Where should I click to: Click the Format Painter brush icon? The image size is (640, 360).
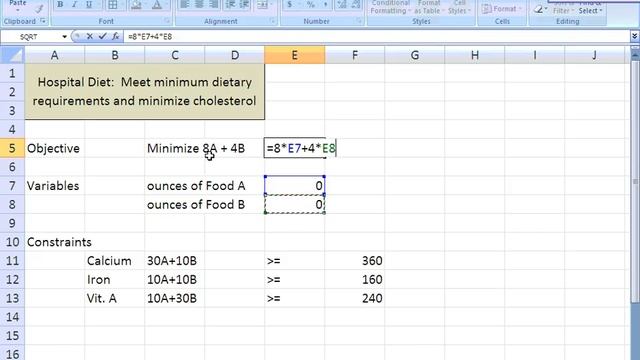coord(39,8)
